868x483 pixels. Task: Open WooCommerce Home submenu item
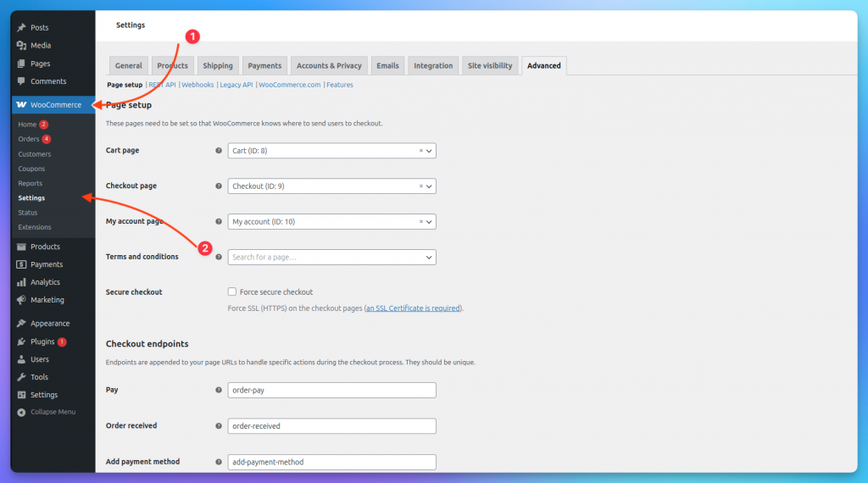point(27,125)
